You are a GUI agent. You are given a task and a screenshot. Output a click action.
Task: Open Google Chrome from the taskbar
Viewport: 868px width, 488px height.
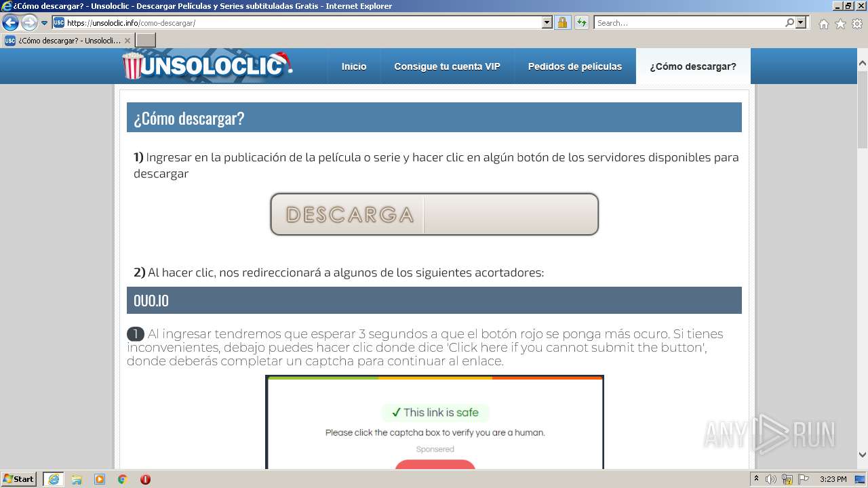[123, 479]
